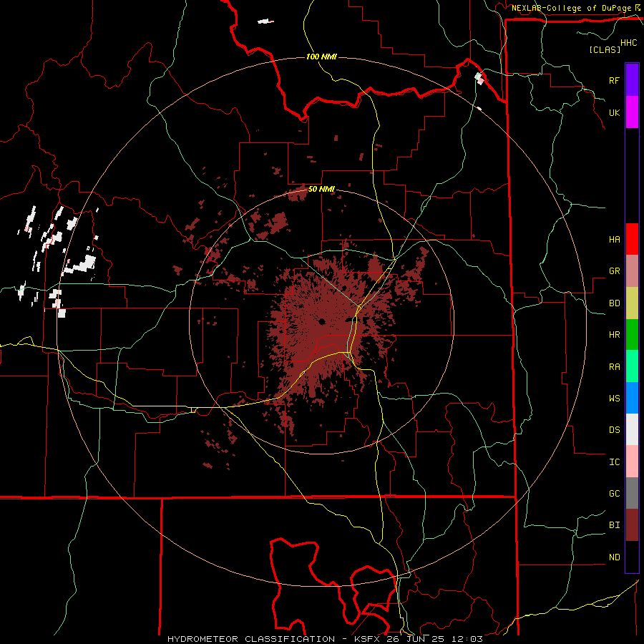Click the 'HHC' product label
The height and width of the screenshot is (644, 644).
pos(628,43)
